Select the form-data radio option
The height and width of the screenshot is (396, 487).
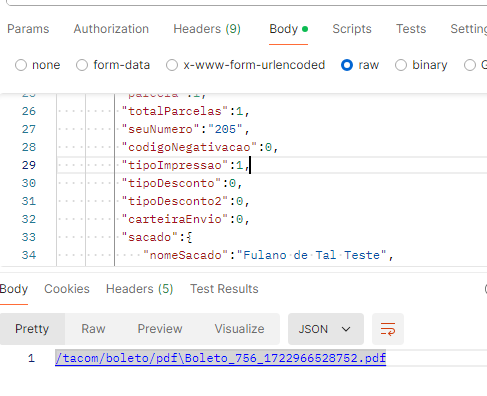[82, 65]
